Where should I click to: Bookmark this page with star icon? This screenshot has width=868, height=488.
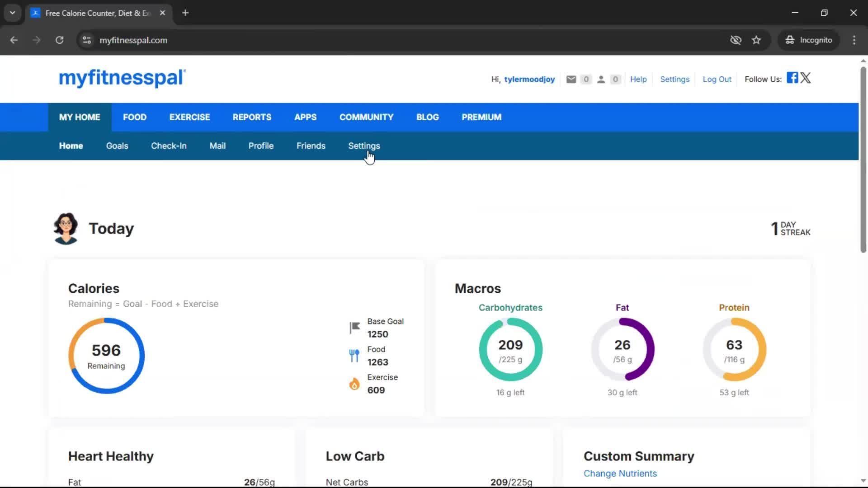pos(756,40)
